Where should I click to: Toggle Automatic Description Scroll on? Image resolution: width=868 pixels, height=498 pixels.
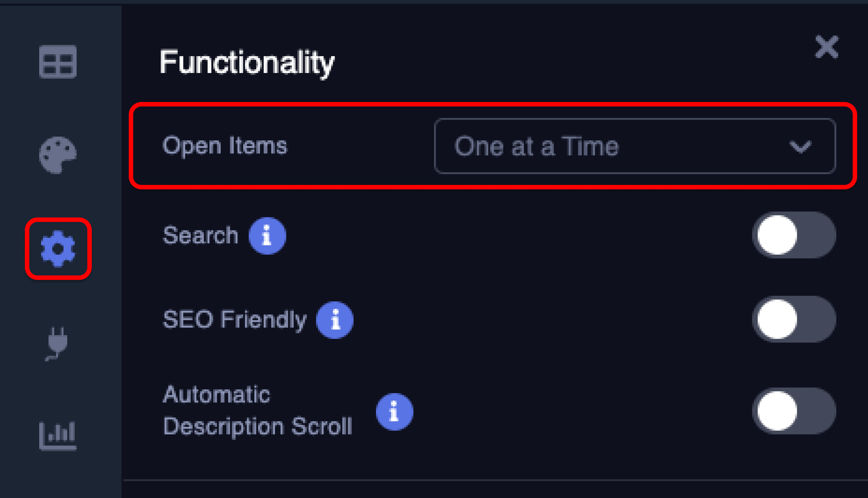click(794, 411)
